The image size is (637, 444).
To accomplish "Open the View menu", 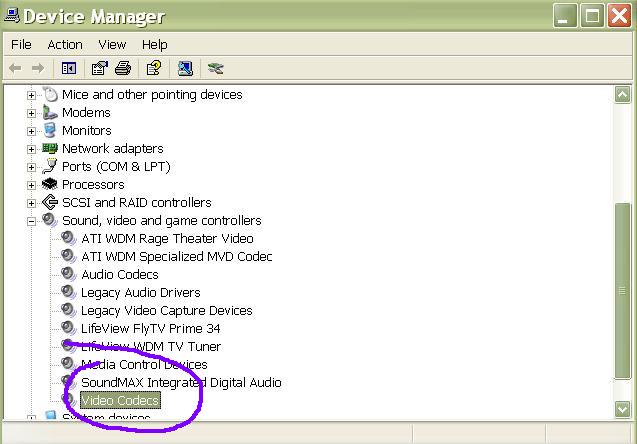I will pyautogui.click(x=112, y=44).
